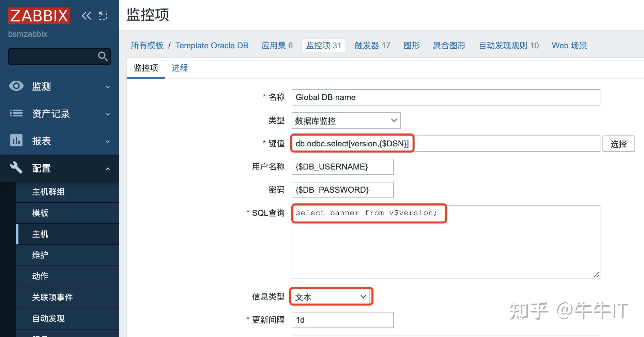Expand the 监测 menu chevron
Screen dimensions: 644x337
point(108,87)
